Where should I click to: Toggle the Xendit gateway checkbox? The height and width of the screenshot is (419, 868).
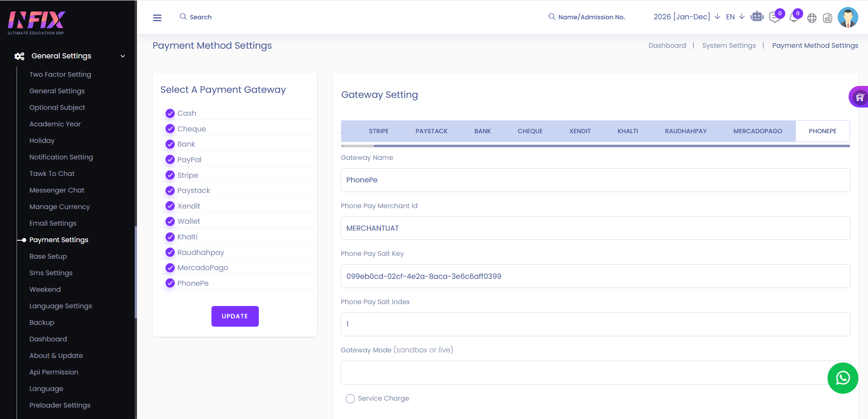click(x=170, y=206)
